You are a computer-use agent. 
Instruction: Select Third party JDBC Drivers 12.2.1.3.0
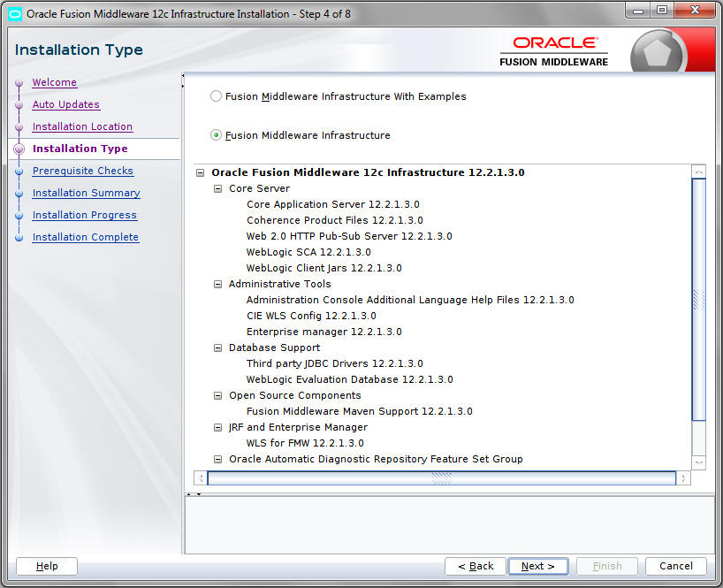tap(335, 363)
